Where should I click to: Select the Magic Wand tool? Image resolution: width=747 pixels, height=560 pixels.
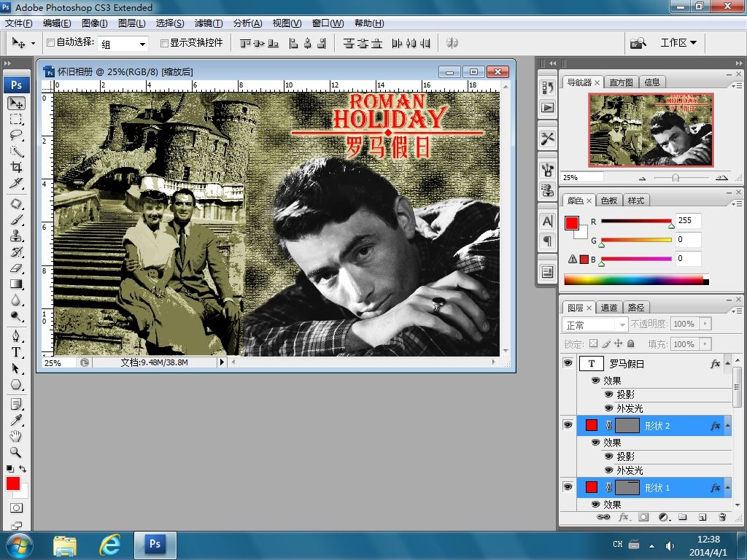17,152
